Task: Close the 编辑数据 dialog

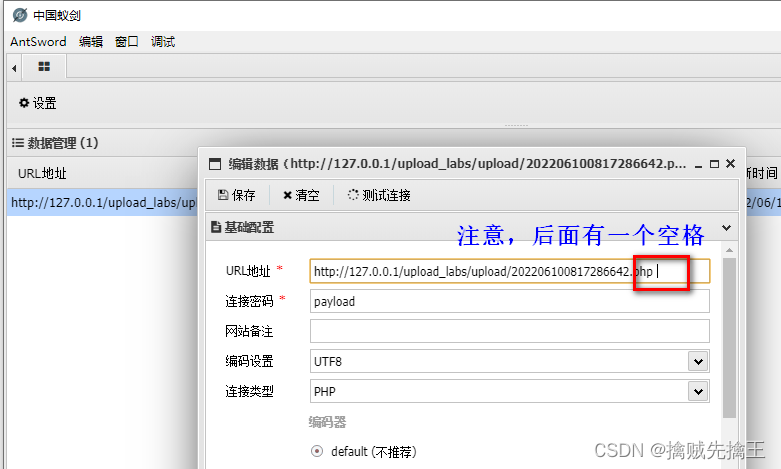Action: pos(731,163)
